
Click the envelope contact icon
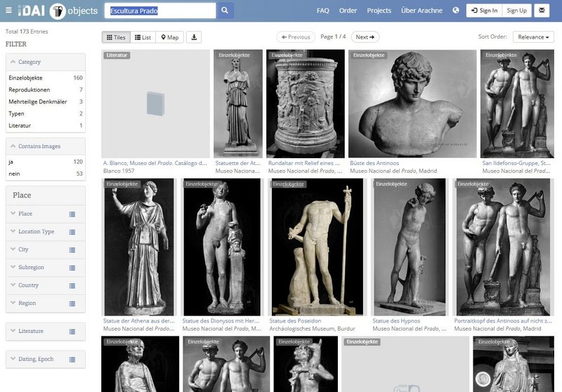click(542, 11)
